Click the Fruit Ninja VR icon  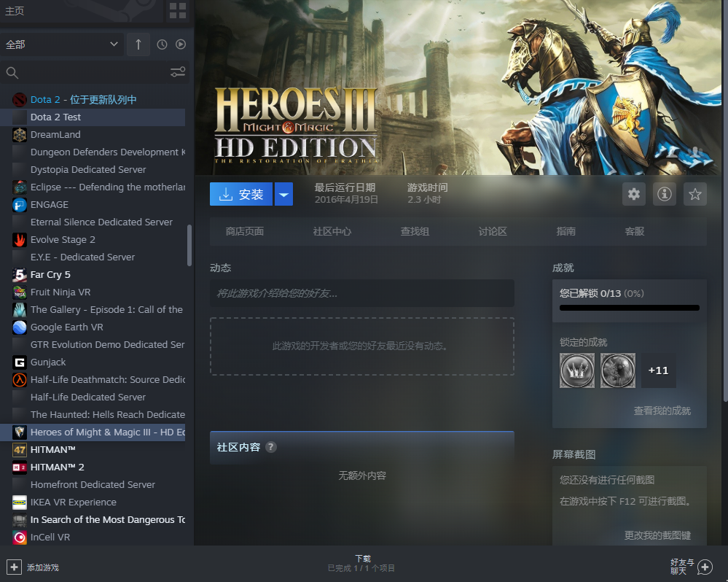[20, 292]
